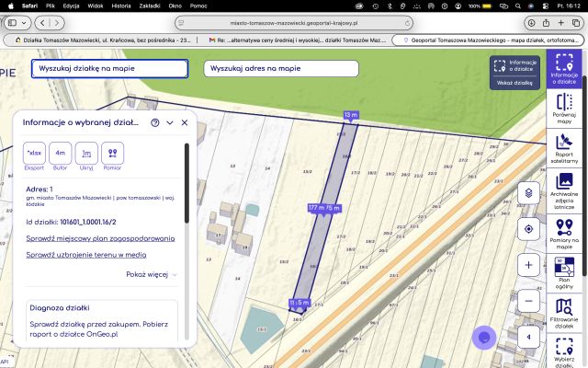The width and height of the screenshot is (588, 368).
Task: Click the Wyszukaj adres na mapie field
Action: (x=281, y=69)
